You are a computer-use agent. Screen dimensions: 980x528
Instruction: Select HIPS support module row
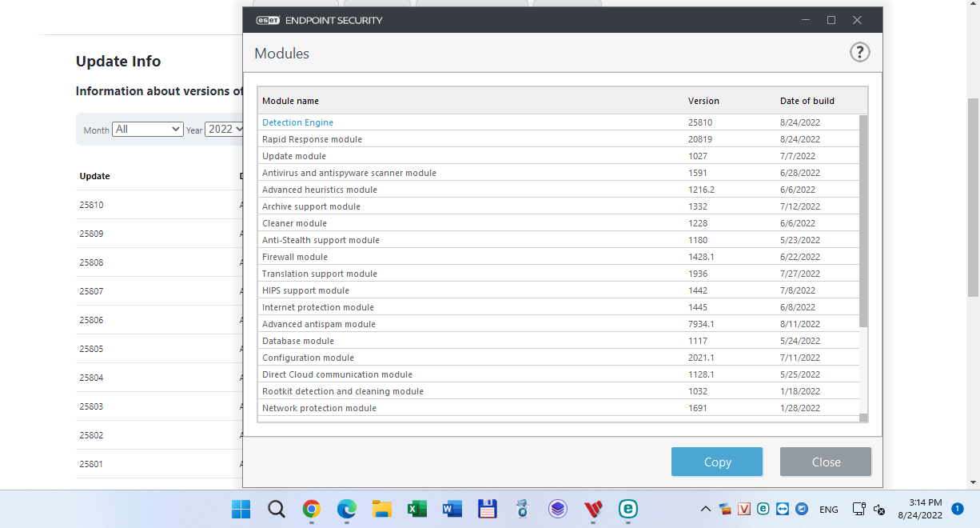(559, 290)
